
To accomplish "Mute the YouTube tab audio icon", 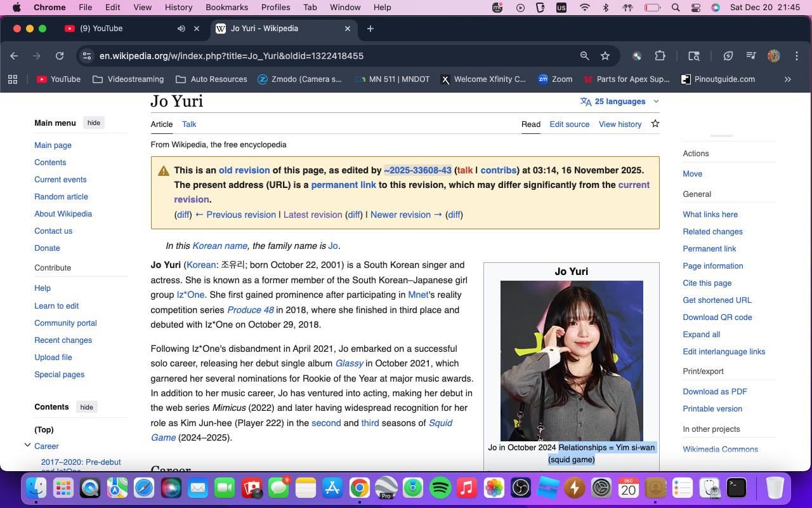I will click(181, 29).
